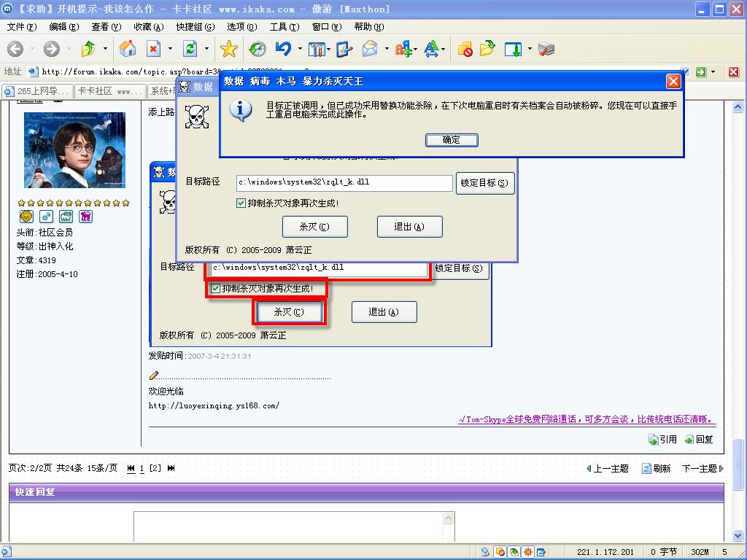This screenshot has width=747, height=560.
Task: Click the Stop loading page icon
Action: (153, 49)
